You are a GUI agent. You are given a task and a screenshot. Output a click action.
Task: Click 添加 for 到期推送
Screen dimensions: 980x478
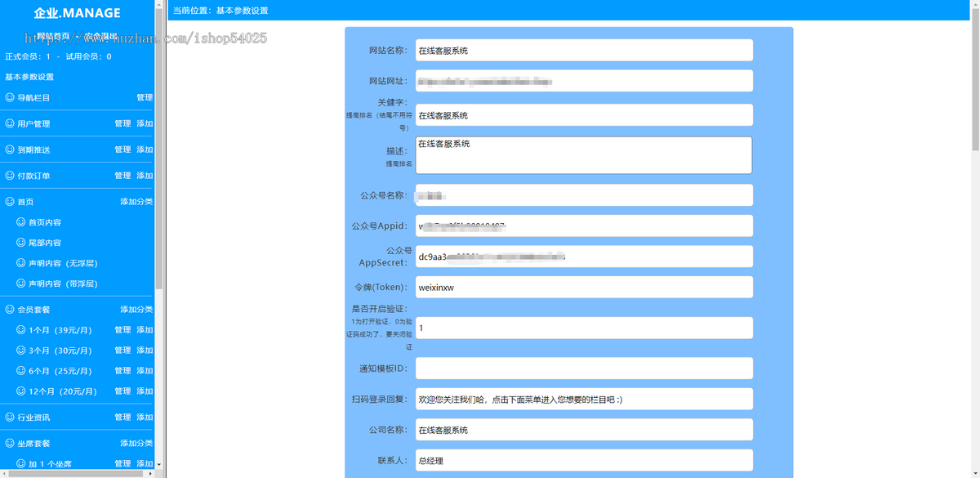click(145, 150)
